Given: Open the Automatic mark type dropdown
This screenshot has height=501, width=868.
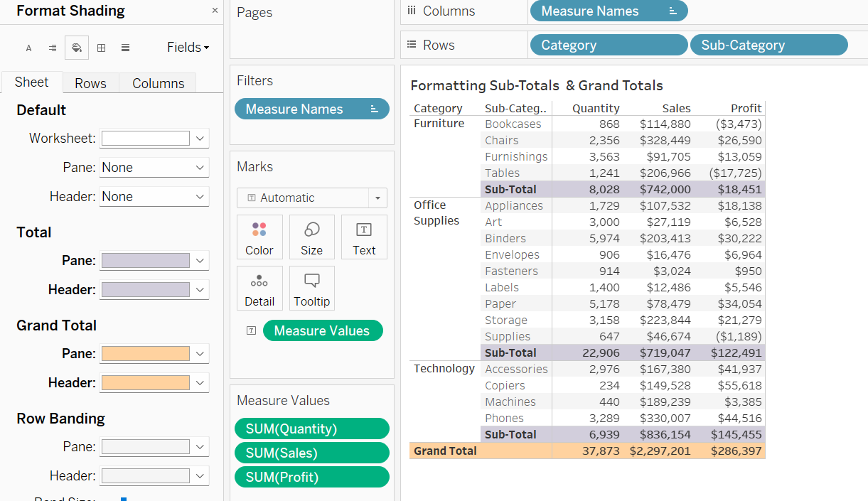Looking at the screenshot, I should (x=377, y=198).
